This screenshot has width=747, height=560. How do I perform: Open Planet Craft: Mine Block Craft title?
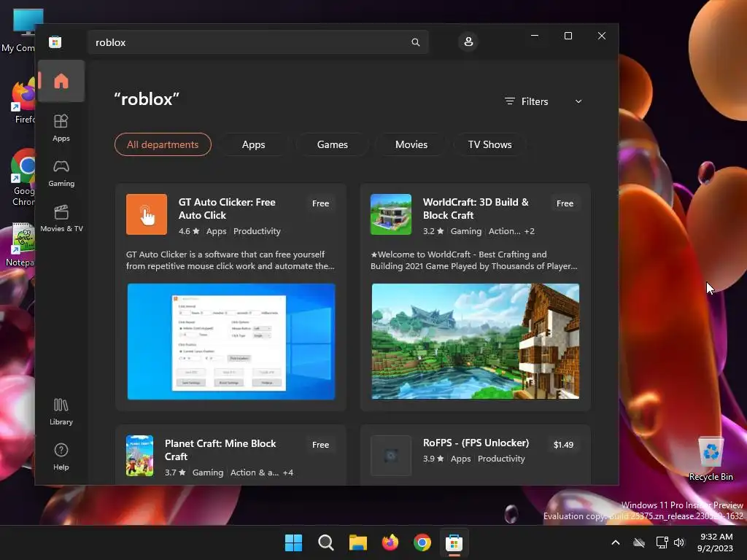220,450
